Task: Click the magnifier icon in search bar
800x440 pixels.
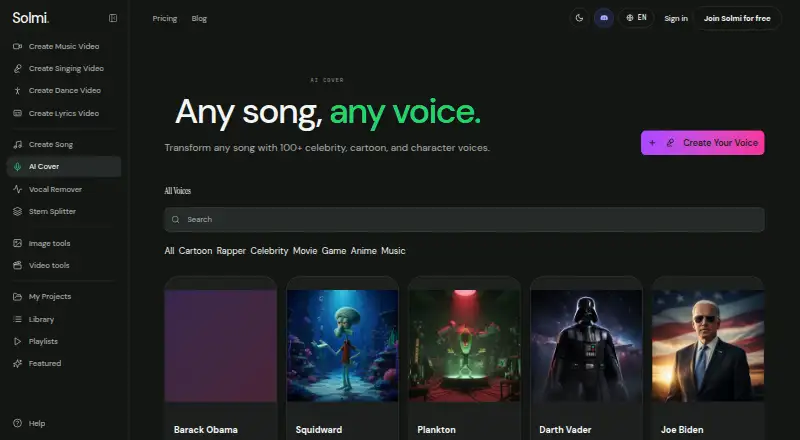Action: click(x=176, y=219)
